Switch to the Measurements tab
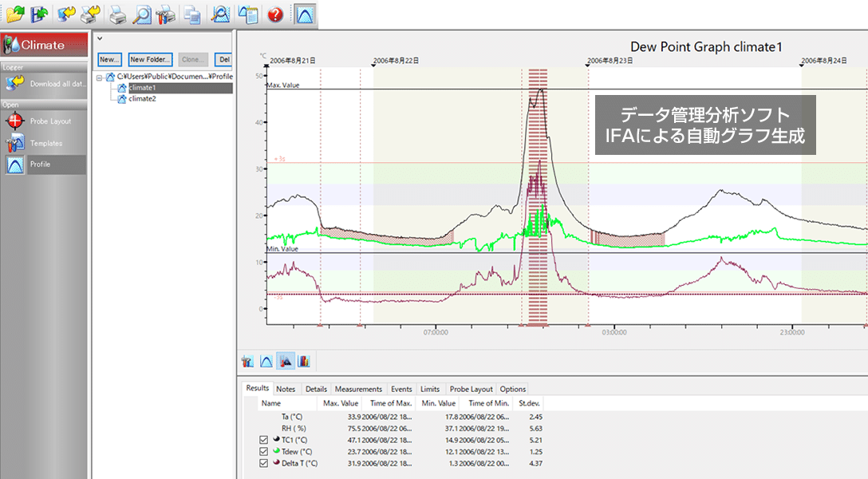The width and height of the screenshot is (868, 479). coord(358,389)
